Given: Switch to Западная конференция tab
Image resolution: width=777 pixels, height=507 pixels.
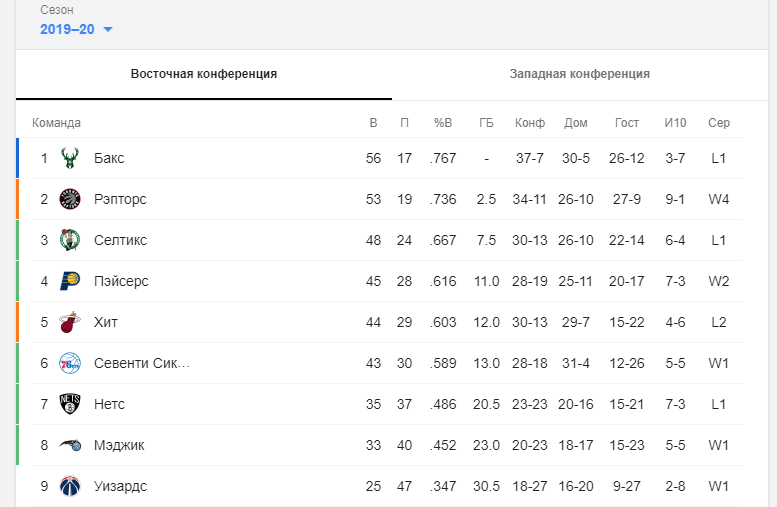Looking at the screenshot, I should click(580, 74).
